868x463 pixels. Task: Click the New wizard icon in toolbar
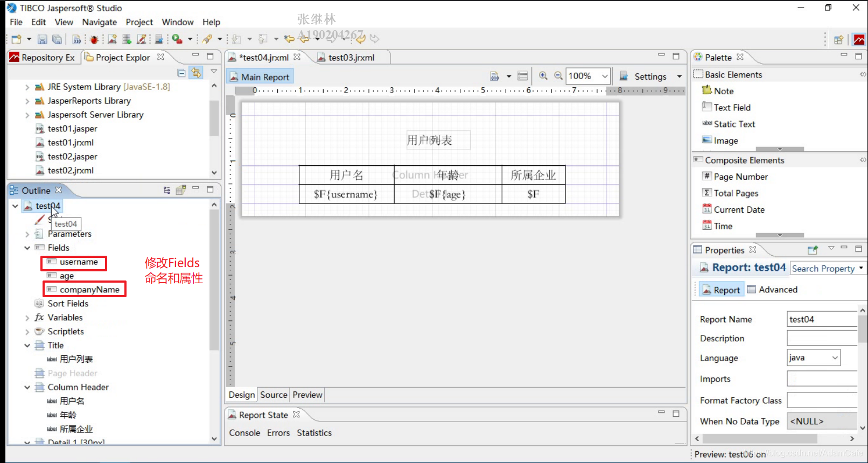17,39
